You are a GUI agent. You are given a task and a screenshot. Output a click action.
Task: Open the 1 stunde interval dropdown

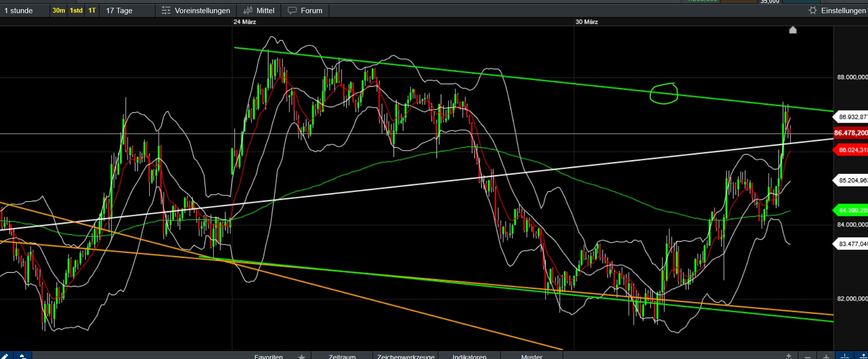coord(24,10)
